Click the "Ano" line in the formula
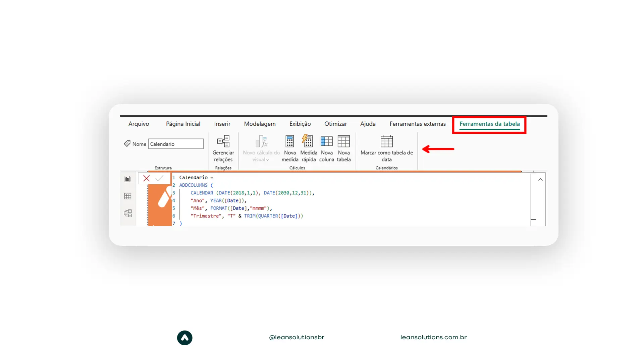The image size is (644, 362). tap(218, 200)
